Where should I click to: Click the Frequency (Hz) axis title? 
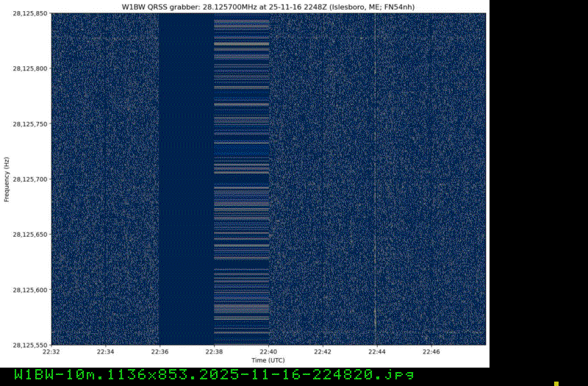(6, 179)
